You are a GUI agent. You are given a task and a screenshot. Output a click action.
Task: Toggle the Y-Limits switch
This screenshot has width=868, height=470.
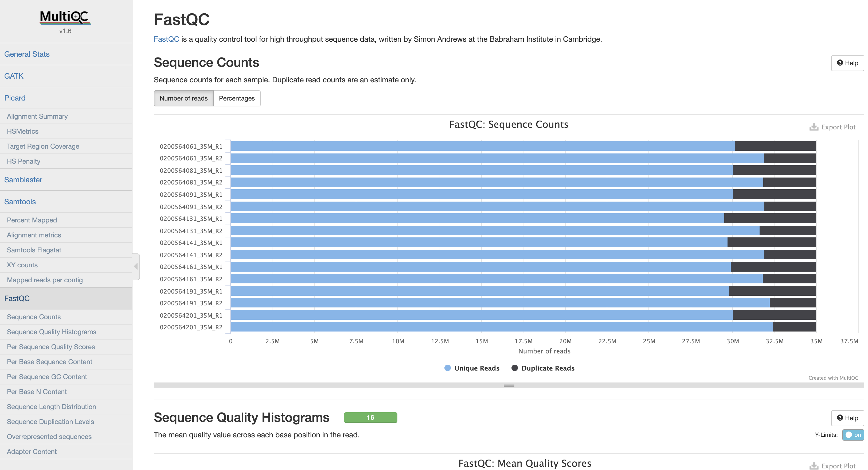[853, 434]
